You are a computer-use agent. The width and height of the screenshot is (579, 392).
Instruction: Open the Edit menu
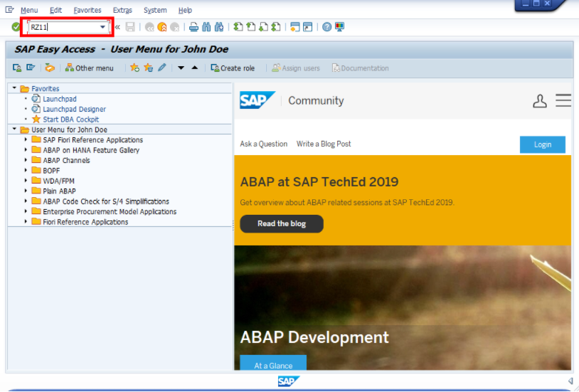tap(55, 11)
